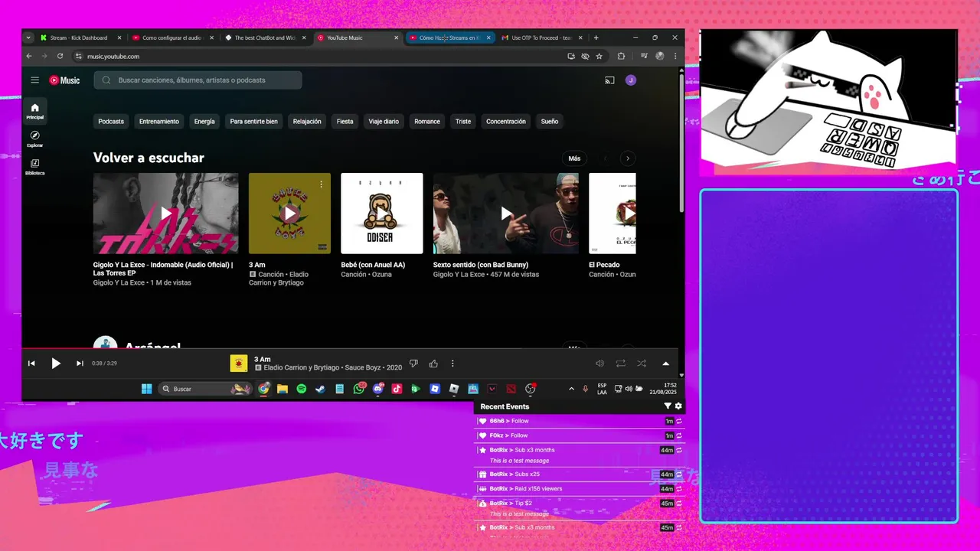Click the taskbar Buscar search box
Viewport: 980px width, 551px height.
(205, 389)
